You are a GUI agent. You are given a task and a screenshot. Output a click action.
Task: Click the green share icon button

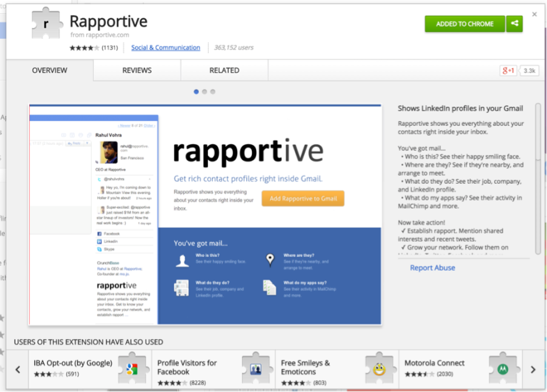click(x=514, y=24)
